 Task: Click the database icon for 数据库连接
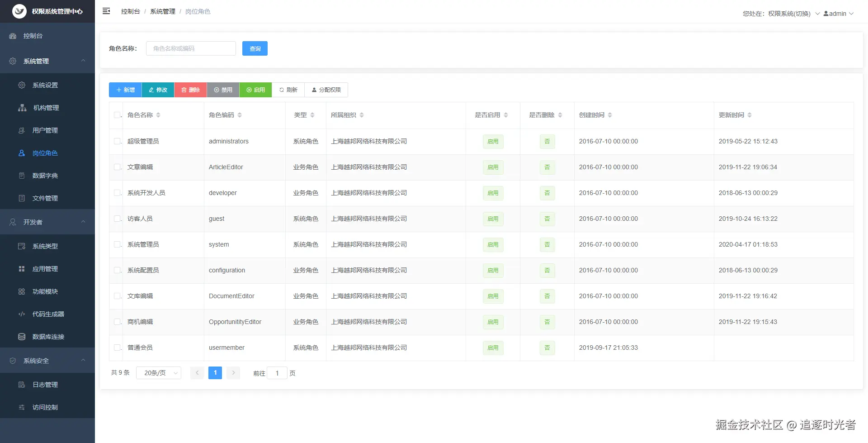[x=22, y=337]
